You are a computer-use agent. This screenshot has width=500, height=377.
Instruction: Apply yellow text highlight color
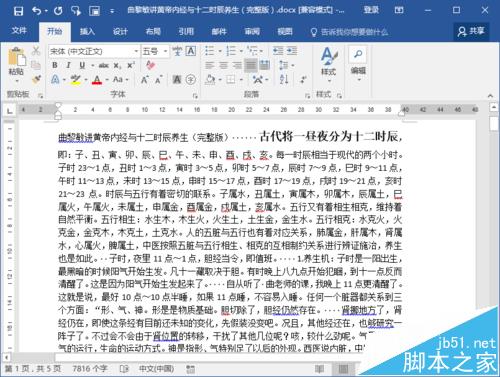point(76,80)
